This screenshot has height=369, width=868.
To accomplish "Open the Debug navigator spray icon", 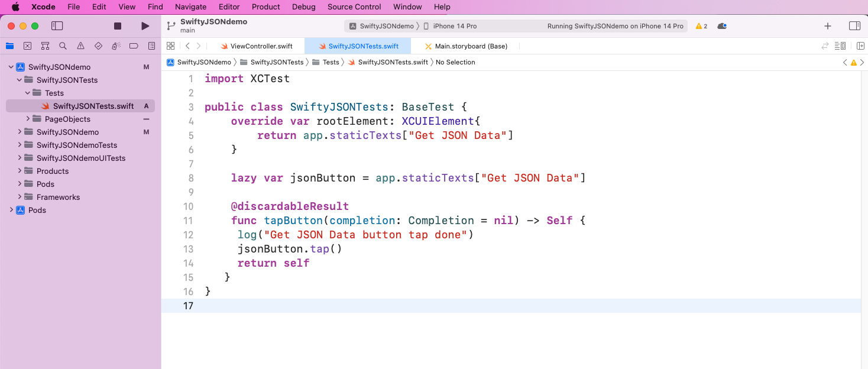I will (x=116, y=46).
